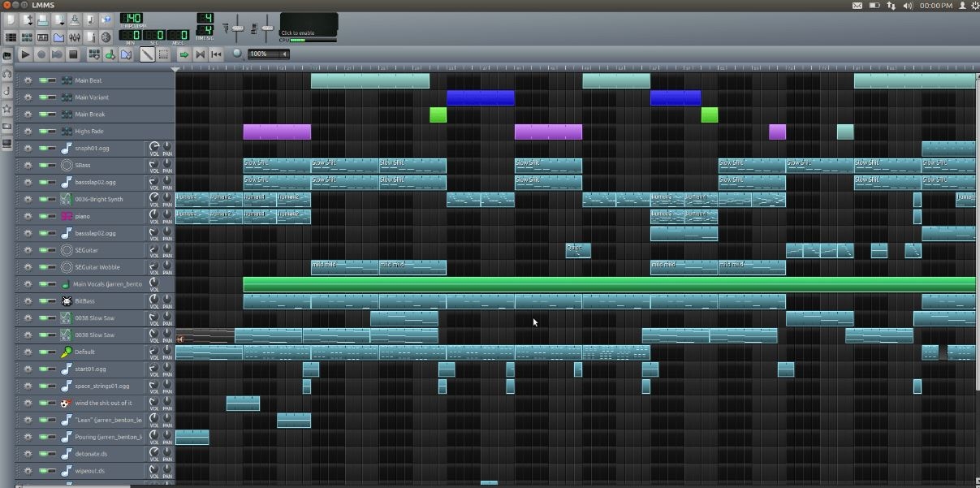Open the FX Mixer
The width and height of the screenshot is (980, 488).
pos(74,37)
